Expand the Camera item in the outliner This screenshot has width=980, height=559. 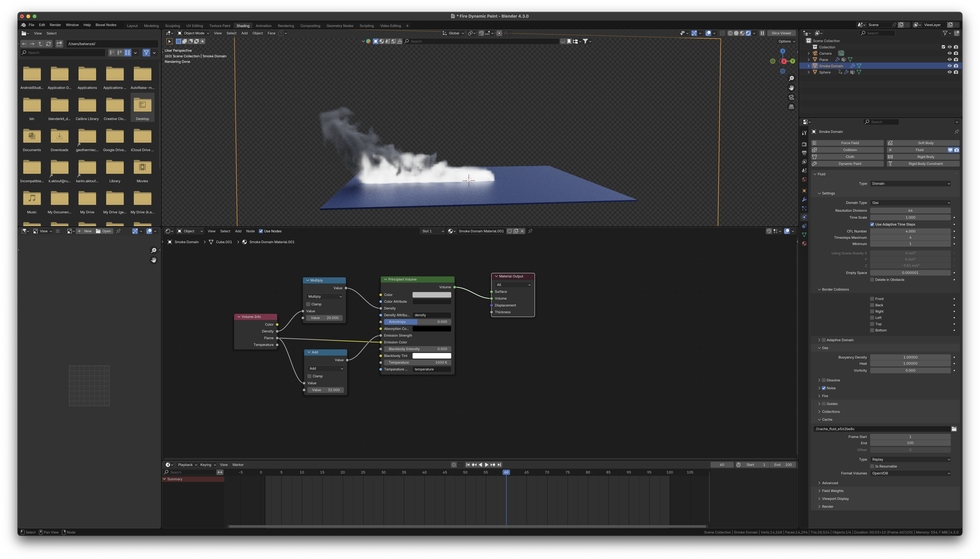pyautogui.click(x=809, y=54)
